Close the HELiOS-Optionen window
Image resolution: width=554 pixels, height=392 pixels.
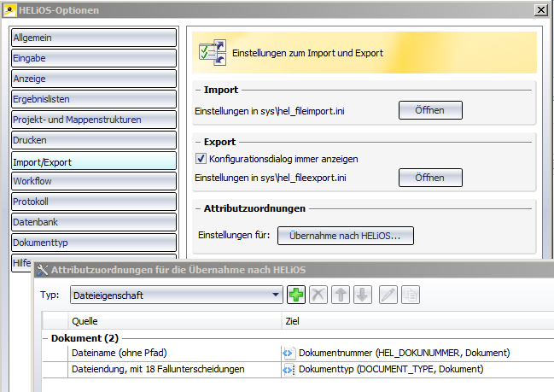point(541,10)
